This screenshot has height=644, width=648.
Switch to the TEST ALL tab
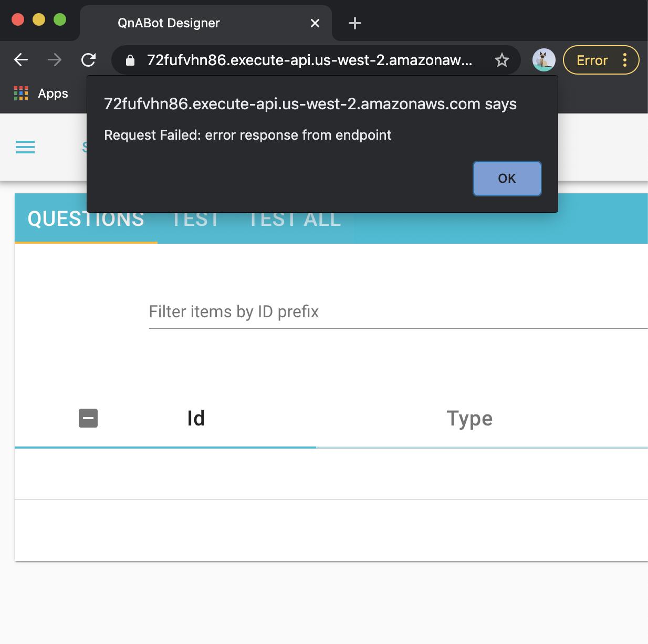tap(294, 219)
